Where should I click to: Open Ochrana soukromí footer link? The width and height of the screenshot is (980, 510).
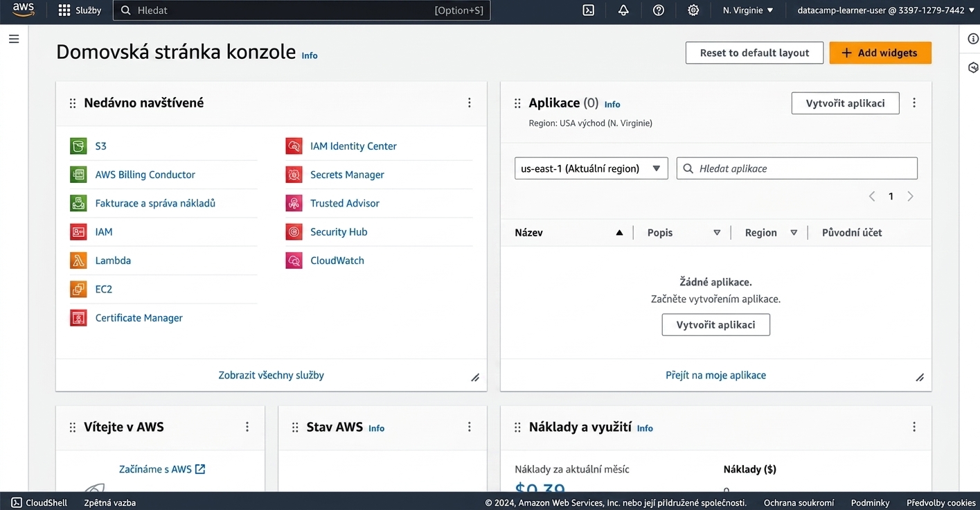(x=799, y=502)
